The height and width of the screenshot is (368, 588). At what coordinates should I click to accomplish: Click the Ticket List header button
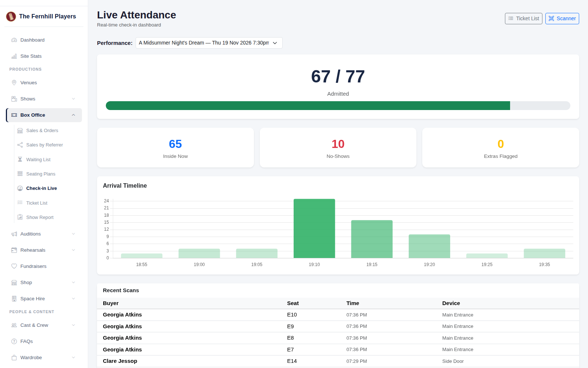tap(524, 18)
